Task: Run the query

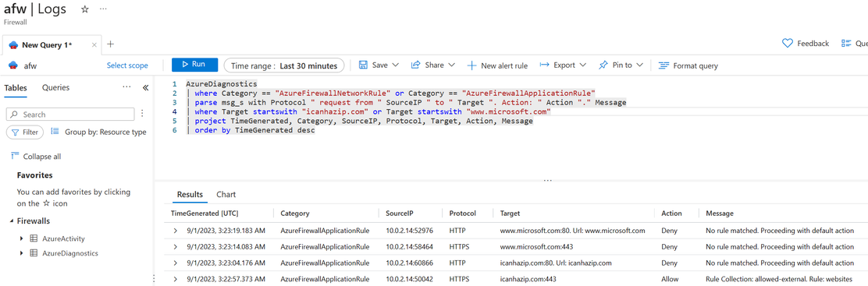Action: (194, 65)
